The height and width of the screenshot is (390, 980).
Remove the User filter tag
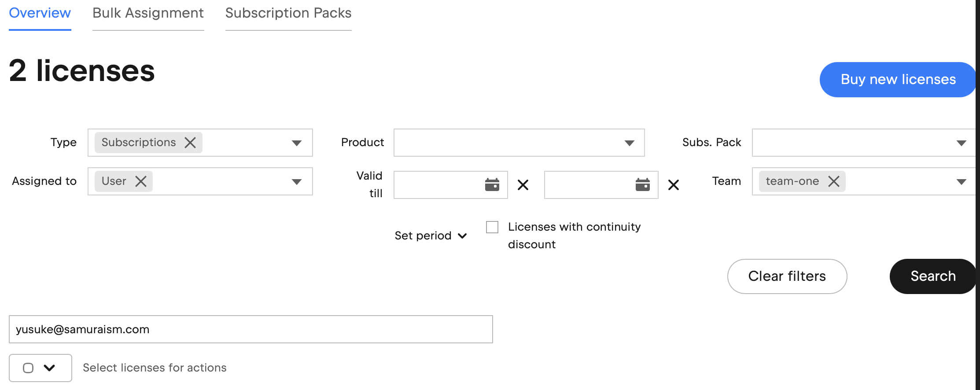(141, 181)
